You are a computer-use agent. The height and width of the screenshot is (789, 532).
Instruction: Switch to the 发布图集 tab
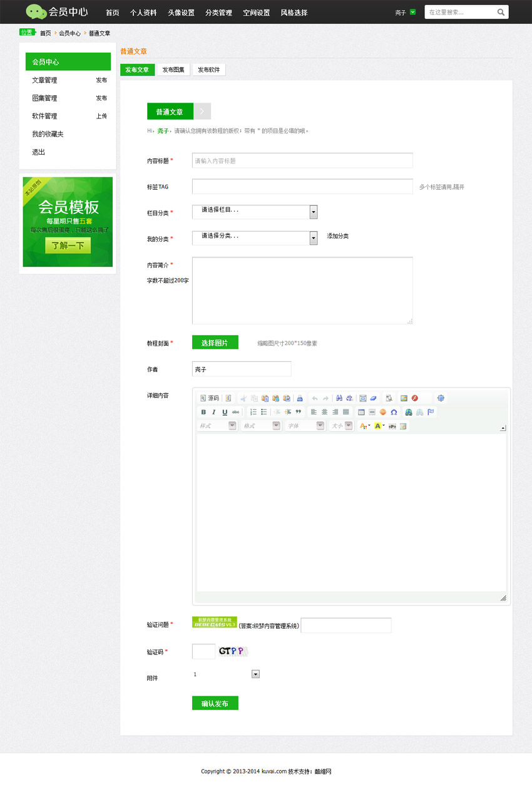pos(173,70)
